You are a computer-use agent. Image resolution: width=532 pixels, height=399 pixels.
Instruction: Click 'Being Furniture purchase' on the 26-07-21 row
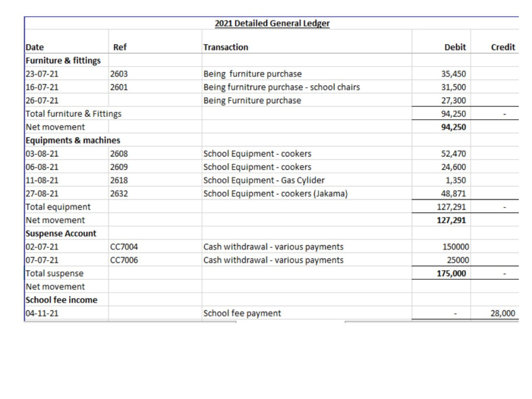tap(252, 101)
